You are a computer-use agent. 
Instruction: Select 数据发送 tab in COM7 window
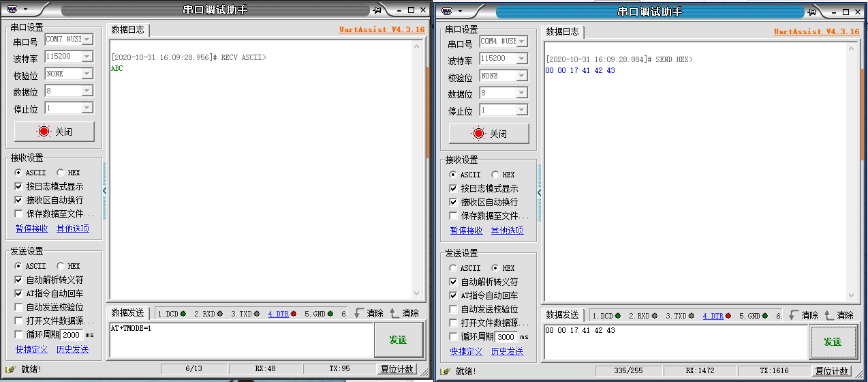coord(128,313)
